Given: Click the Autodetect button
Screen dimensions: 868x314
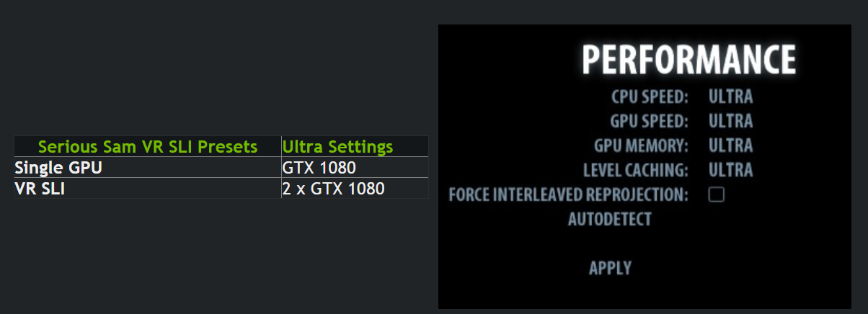Looking at the screenshot, I should [x=610, y=218].
